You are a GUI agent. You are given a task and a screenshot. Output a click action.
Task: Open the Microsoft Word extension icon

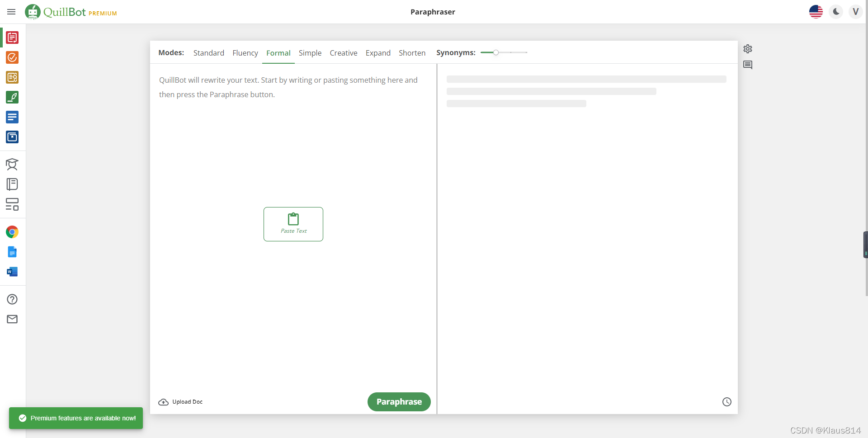click(12, 272)
